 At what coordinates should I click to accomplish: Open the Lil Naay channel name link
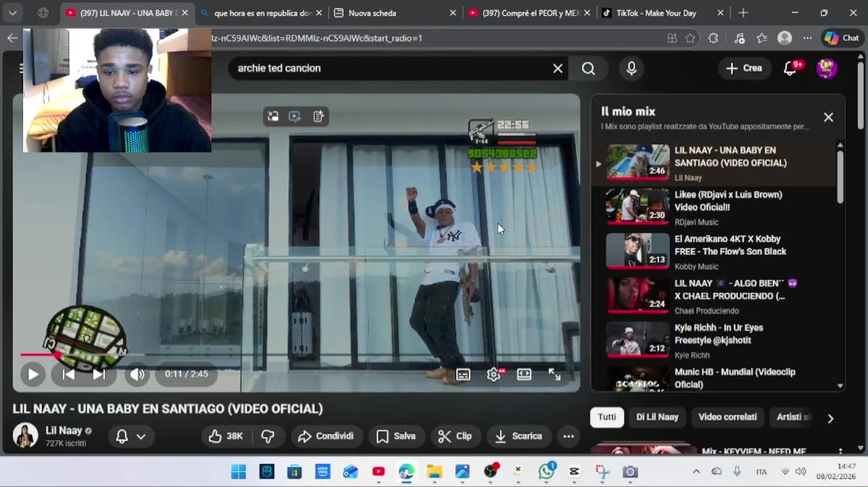64,430
